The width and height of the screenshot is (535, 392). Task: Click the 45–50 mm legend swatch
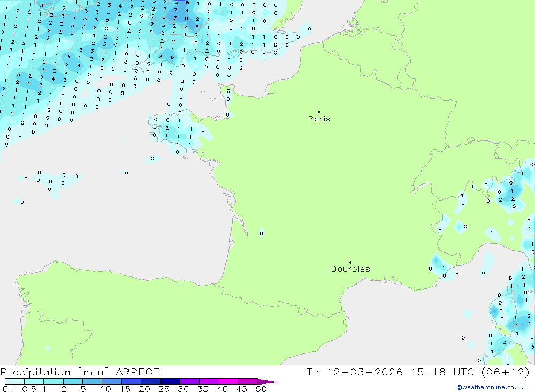(248, 381)
